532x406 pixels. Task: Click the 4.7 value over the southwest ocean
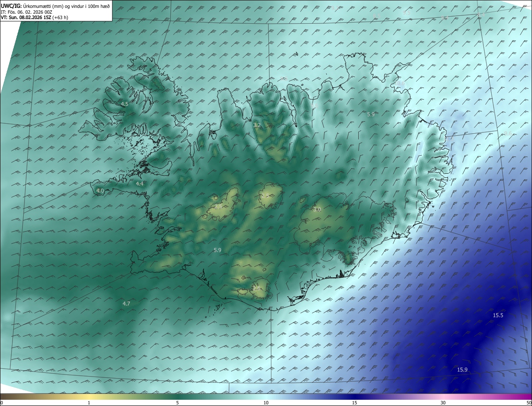(126, 304)
